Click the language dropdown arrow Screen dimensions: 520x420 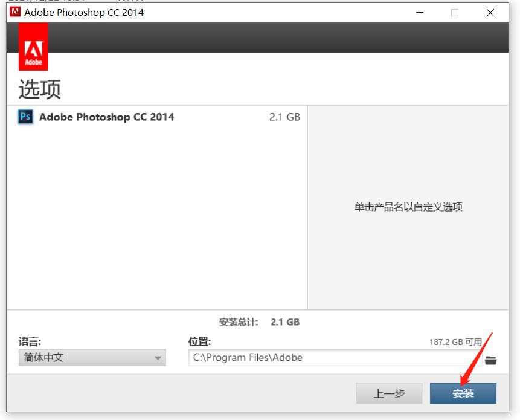coord(158,358)
